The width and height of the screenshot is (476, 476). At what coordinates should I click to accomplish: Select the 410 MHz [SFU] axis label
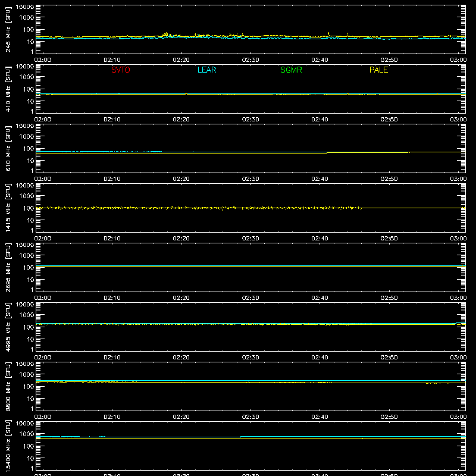(x=8, y=89)
